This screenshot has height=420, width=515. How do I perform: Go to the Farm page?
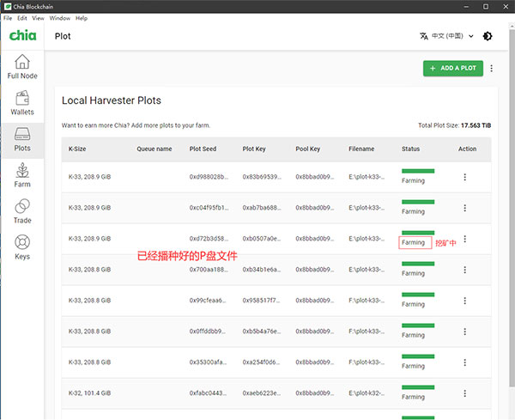click(22, 175)
